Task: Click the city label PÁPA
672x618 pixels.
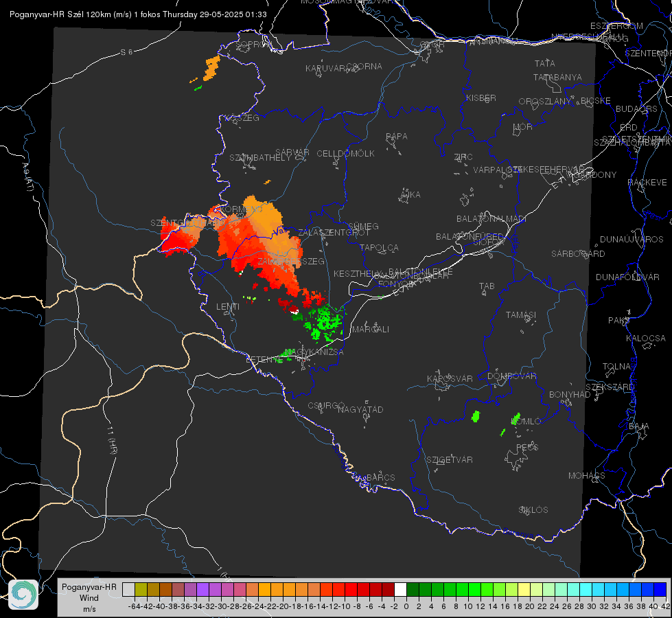Action: click(x=397, y=137)
